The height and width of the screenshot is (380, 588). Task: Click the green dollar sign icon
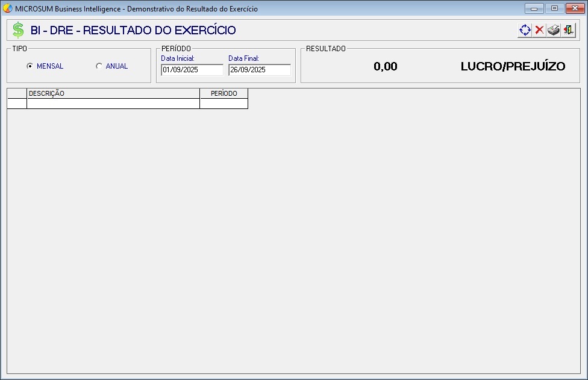18,30
